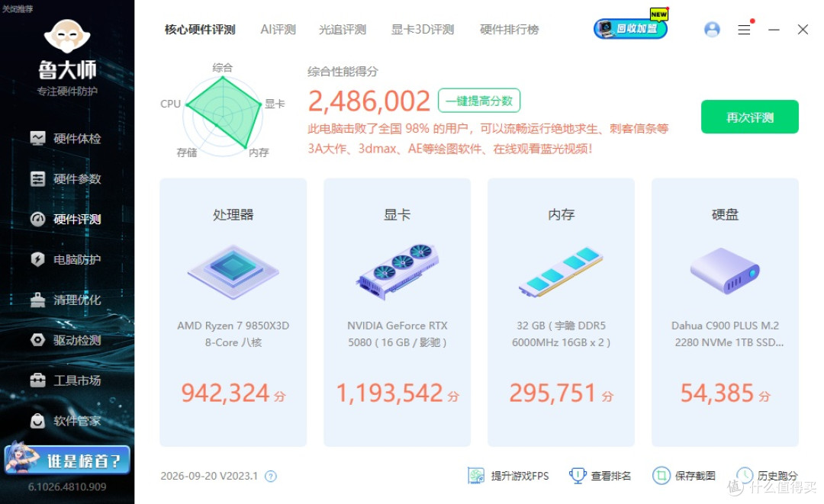Click 32 GB DDR5 memory description

point(562,334)
